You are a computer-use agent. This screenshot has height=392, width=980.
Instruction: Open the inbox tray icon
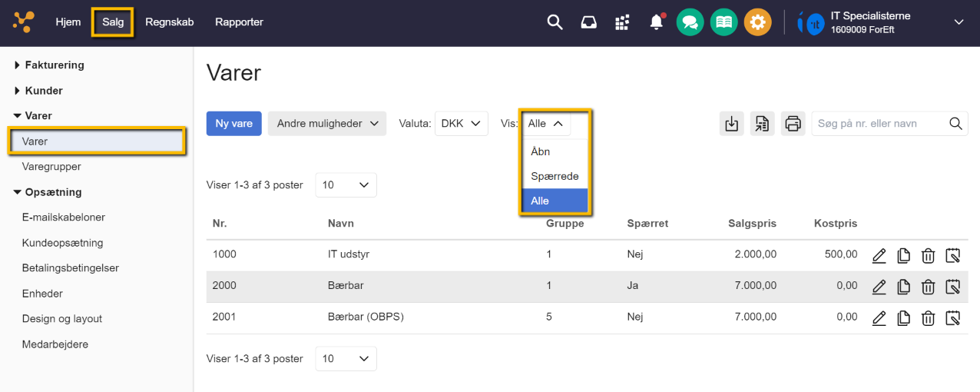[588, 22]
